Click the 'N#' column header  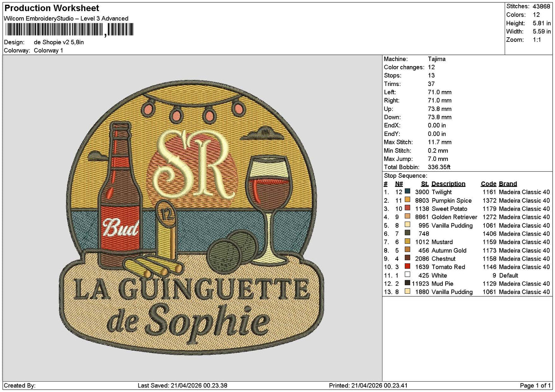point(399,184)
